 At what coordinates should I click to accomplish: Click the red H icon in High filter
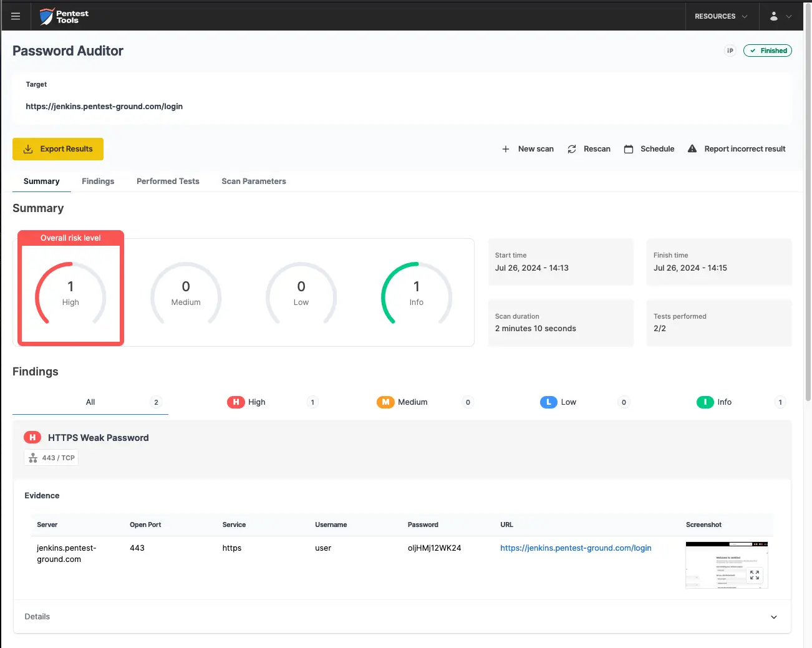coord(236,402)
